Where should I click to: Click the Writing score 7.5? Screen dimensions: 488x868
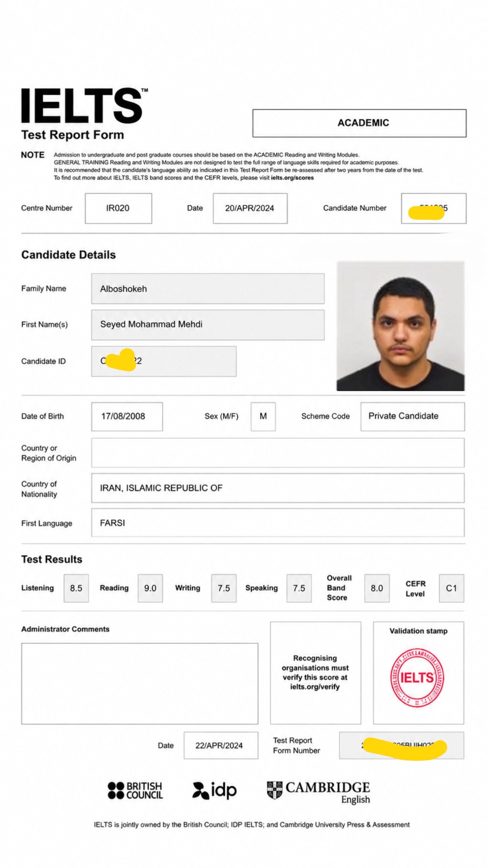[x=224, y=588]
